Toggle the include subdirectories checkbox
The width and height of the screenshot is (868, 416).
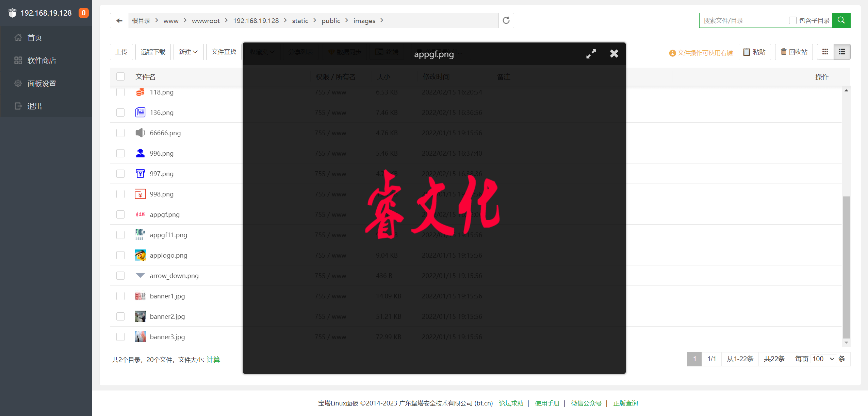point(792,20)
